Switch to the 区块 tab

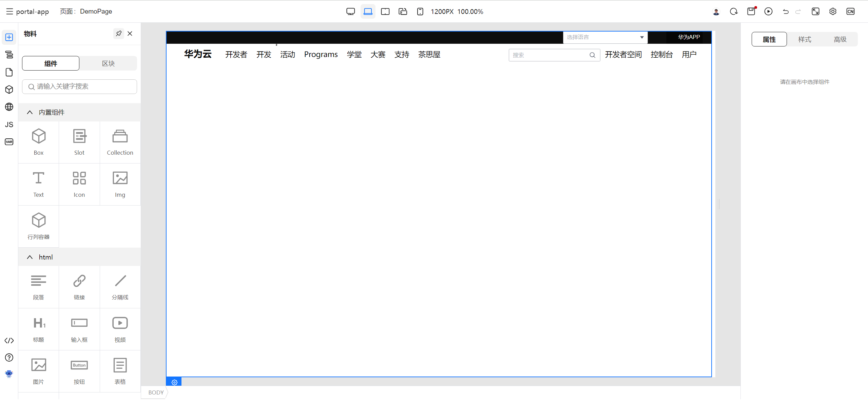[x=108, y=63]
